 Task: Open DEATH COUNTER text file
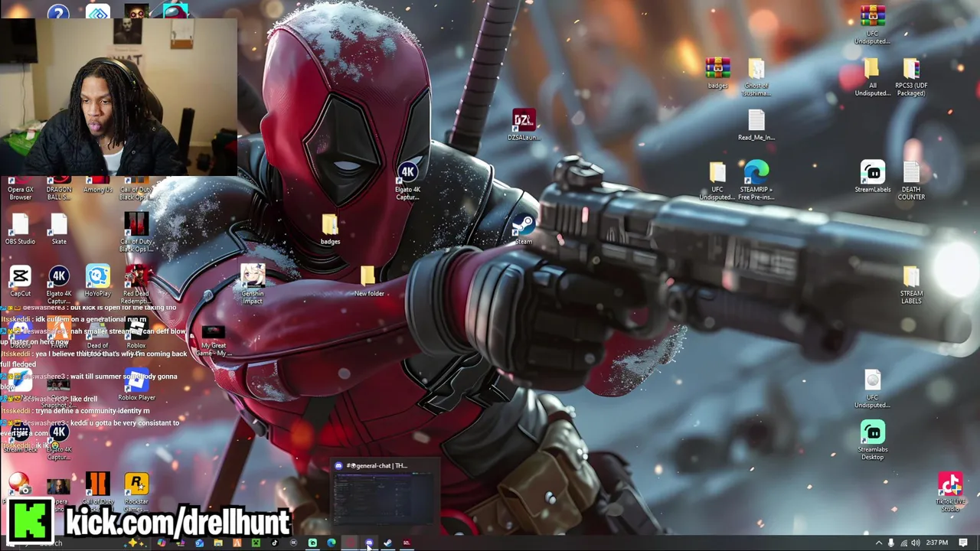[x=911, y=181]
